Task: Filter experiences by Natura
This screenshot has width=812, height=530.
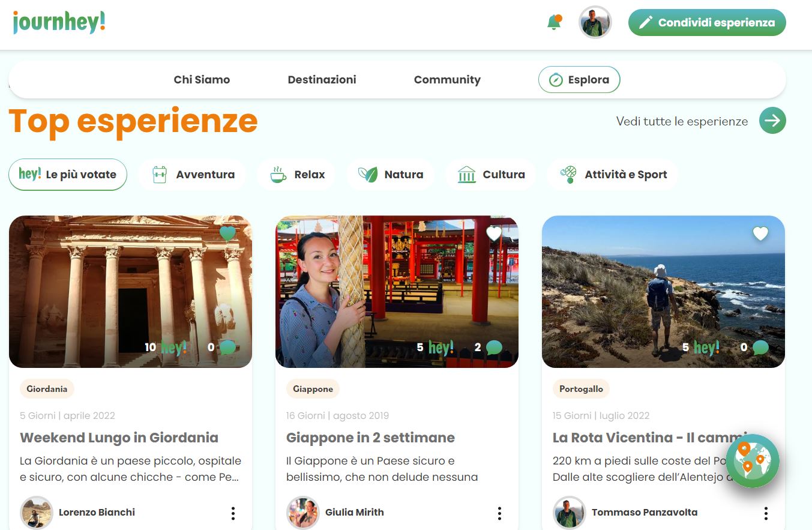Action: click(x=390, y=175)
